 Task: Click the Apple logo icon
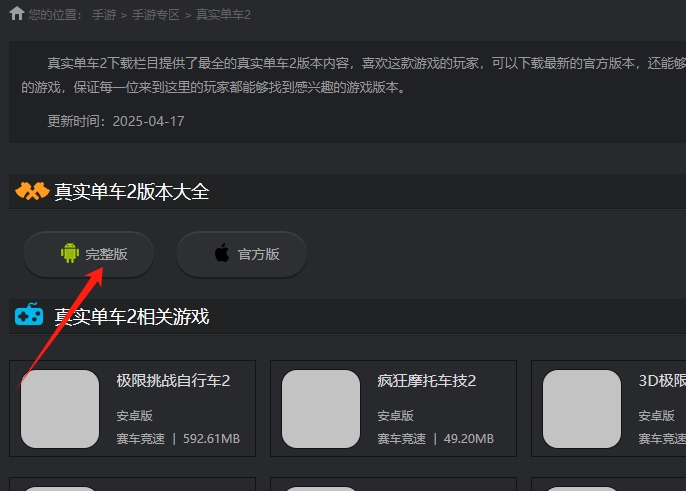(221, 254)
